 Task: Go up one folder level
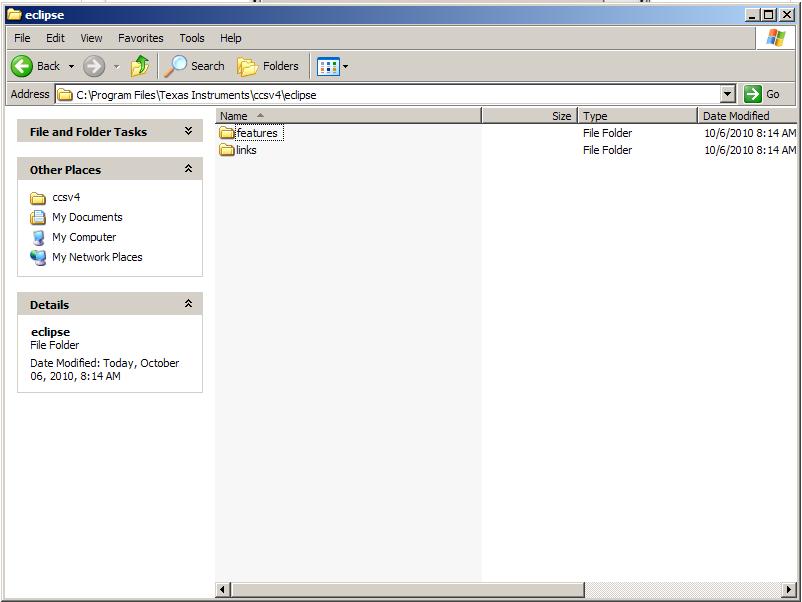click(140, 66)
